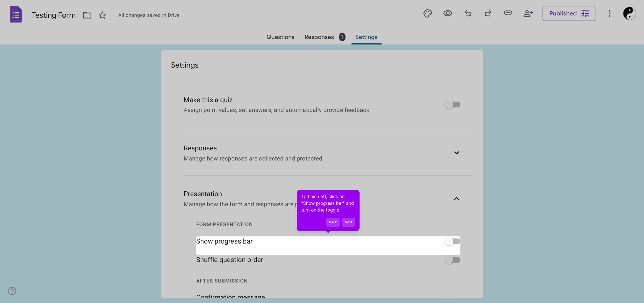The width and height of the screenshot is (644, 303).
Task: Turn on the Show progress bar toggle
Action: pos(452,242)
